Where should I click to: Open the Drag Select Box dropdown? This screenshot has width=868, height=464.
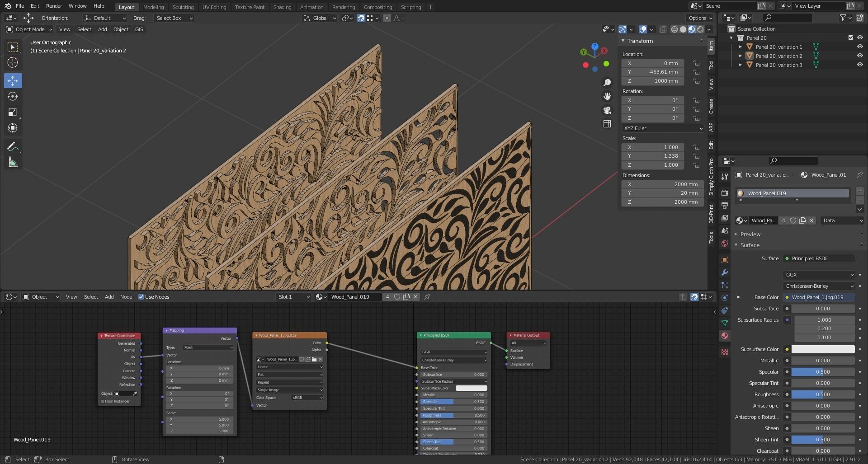pos(174,18)
